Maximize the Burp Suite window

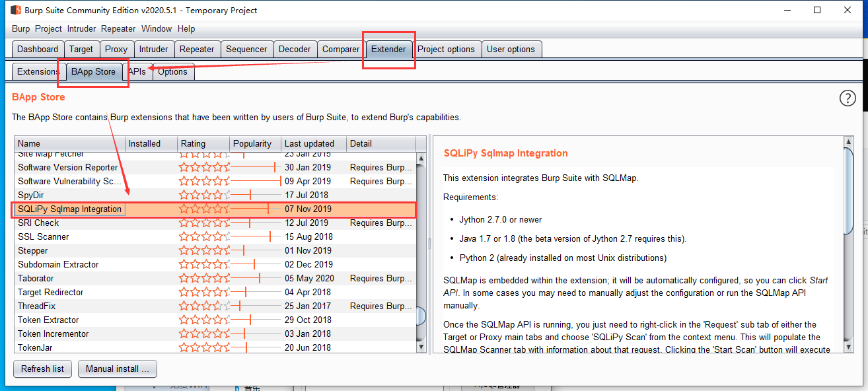click(x=817, y=10)
